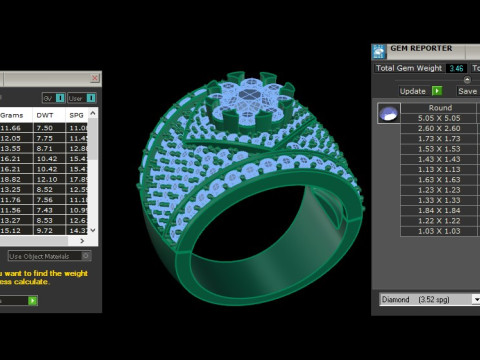Click the 13.27 Grams cell
Image resolution: width=480 pixels, height=360 pixels.
[16, 220]
